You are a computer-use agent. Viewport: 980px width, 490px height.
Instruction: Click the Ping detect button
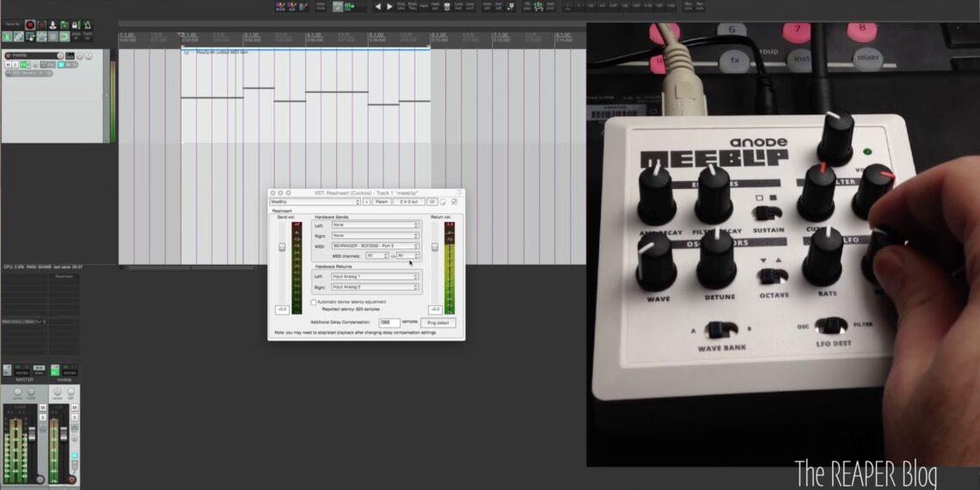point(438,322)
